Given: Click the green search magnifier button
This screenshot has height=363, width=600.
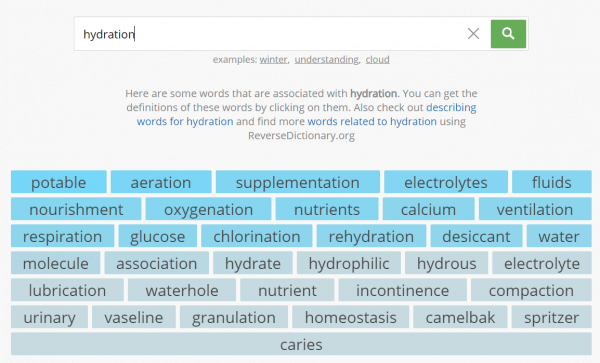Looking at the screenshot, I should click(508, 34).
